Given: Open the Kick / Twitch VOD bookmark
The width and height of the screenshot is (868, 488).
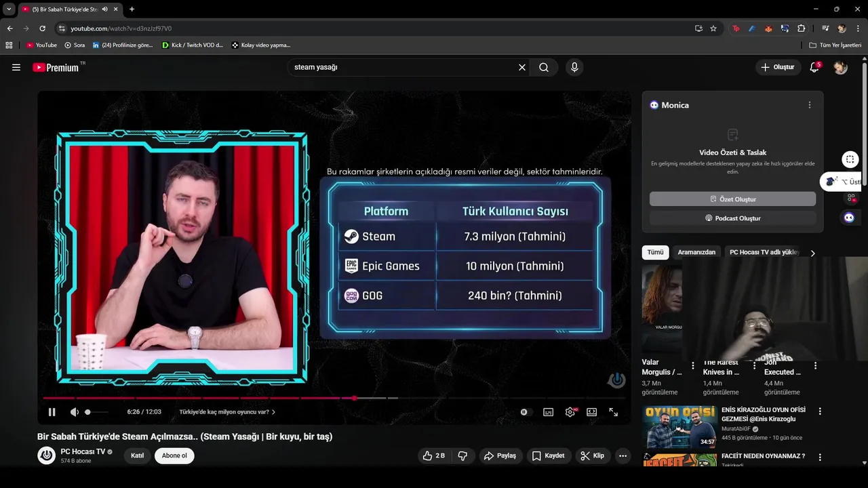Looking at the screenshot, I should pos(193,45).
